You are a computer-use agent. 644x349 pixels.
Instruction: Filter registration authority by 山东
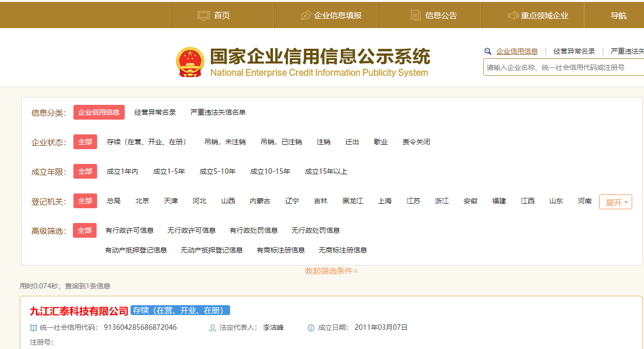click(x=556, y=201)
